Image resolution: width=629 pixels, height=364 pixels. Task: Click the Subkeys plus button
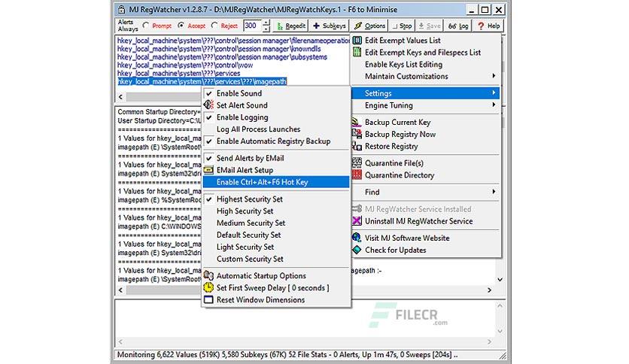click(330, 26)
